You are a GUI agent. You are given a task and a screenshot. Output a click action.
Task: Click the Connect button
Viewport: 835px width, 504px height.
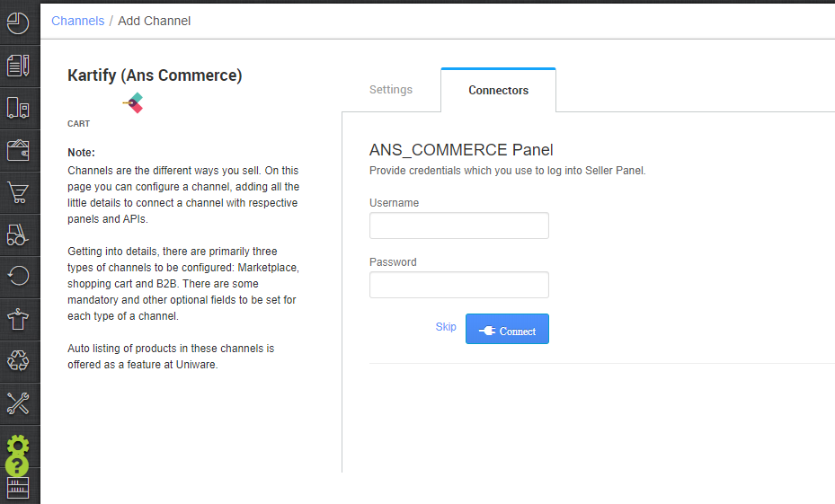tap(507, 329)
